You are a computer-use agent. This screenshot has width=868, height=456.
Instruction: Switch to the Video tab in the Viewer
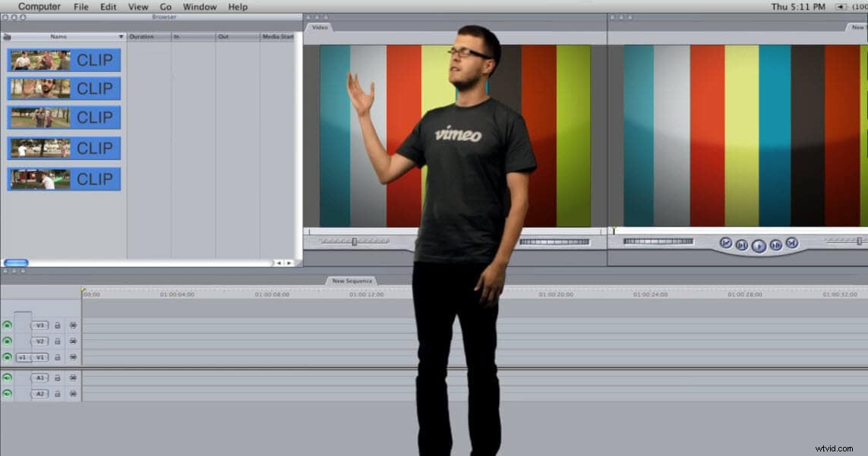pos(319,27)
